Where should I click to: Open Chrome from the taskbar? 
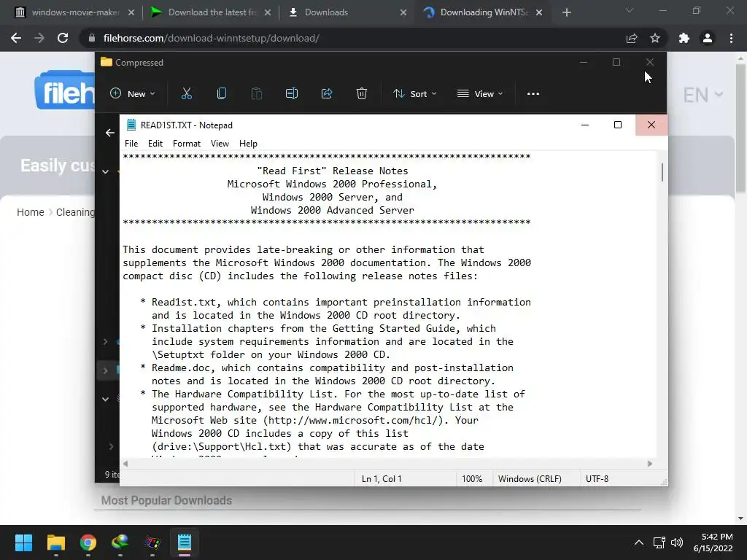click(x=88, y=542)
